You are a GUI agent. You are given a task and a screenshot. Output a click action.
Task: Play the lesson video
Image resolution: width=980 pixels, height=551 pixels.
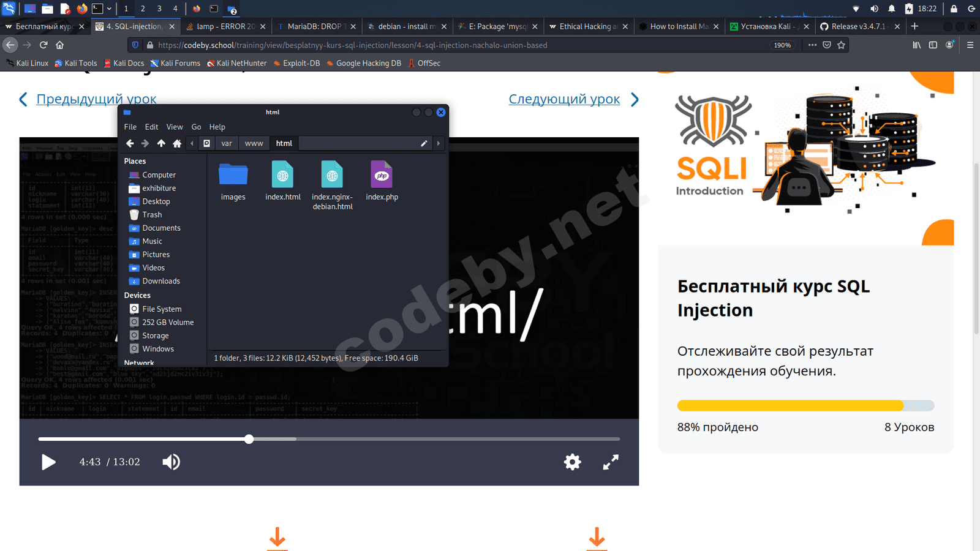coord(48,462)
